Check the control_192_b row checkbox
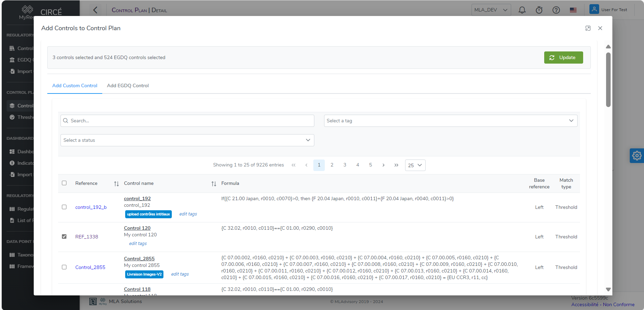The width and height of the screenshot is (644, 310). (64, 207)
